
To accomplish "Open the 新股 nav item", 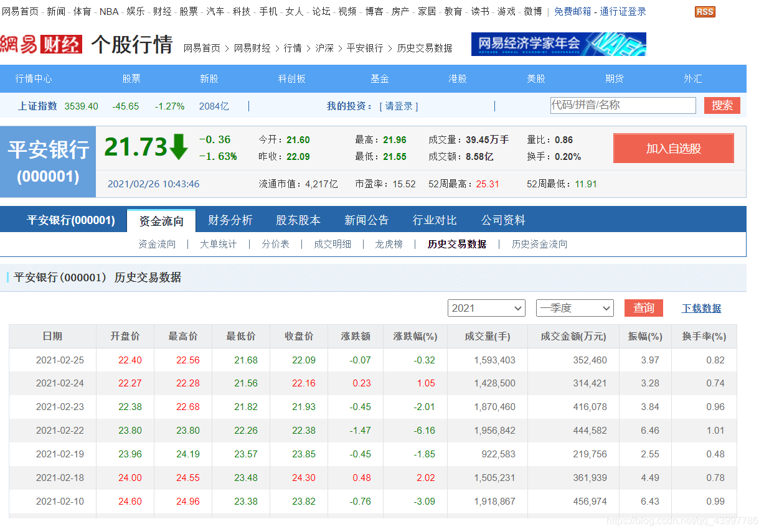I will [x=209, y=78].
